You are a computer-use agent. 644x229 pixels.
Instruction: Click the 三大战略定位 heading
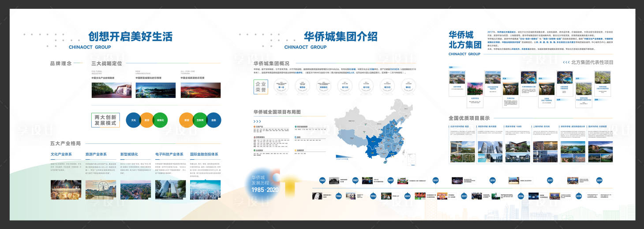tap(106, 64)
